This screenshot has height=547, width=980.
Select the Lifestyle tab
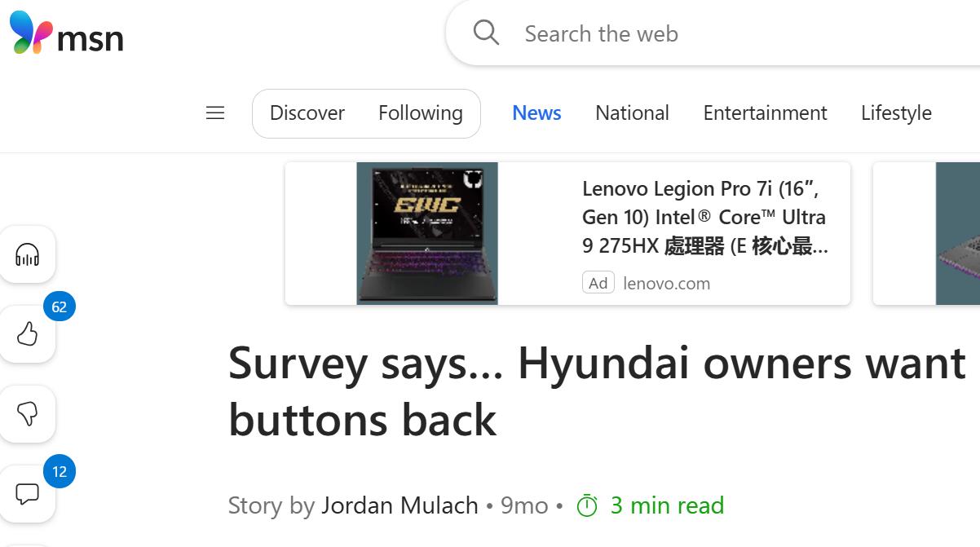tap(896, 113)
